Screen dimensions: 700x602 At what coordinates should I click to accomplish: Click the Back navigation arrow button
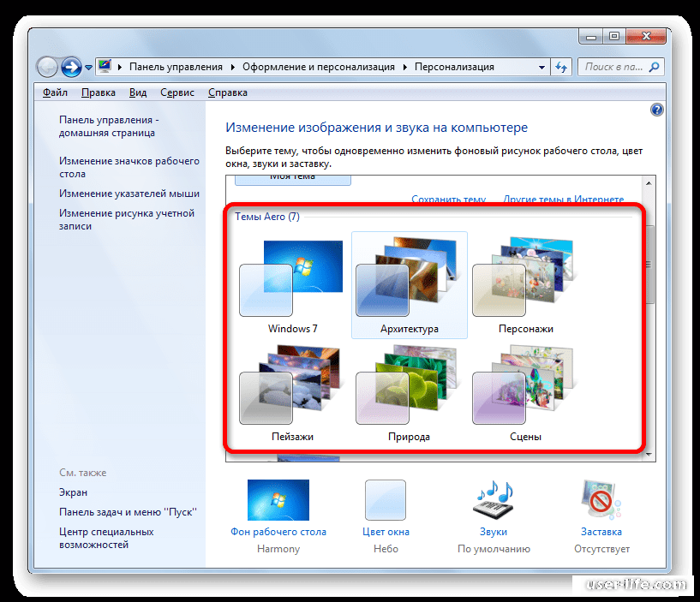coord(47,68)
